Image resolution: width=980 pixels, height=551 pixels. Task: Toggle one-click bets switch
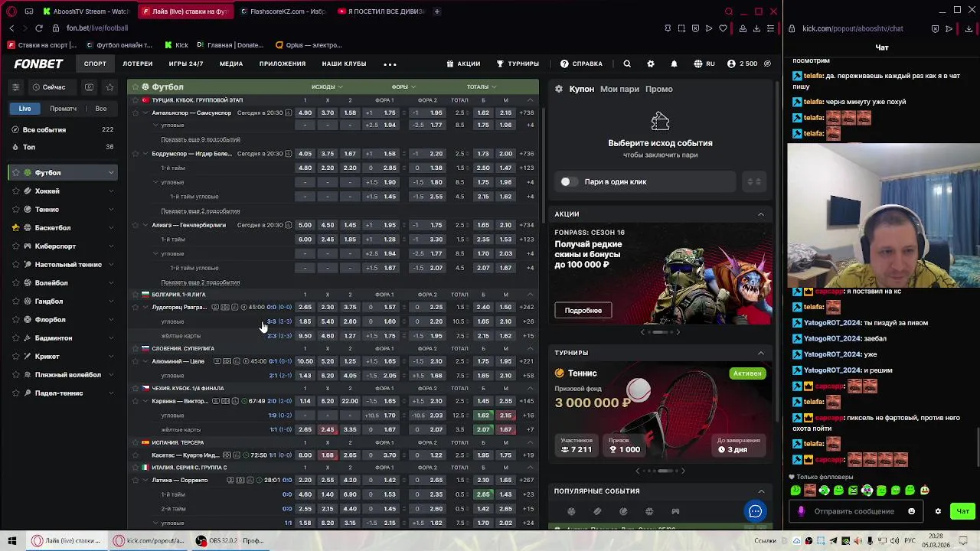568,181
